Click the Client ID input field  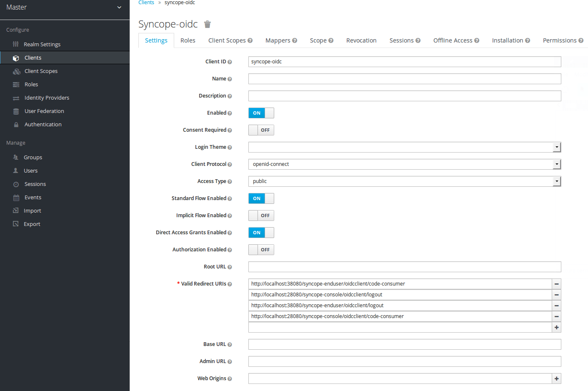point(405,62)
